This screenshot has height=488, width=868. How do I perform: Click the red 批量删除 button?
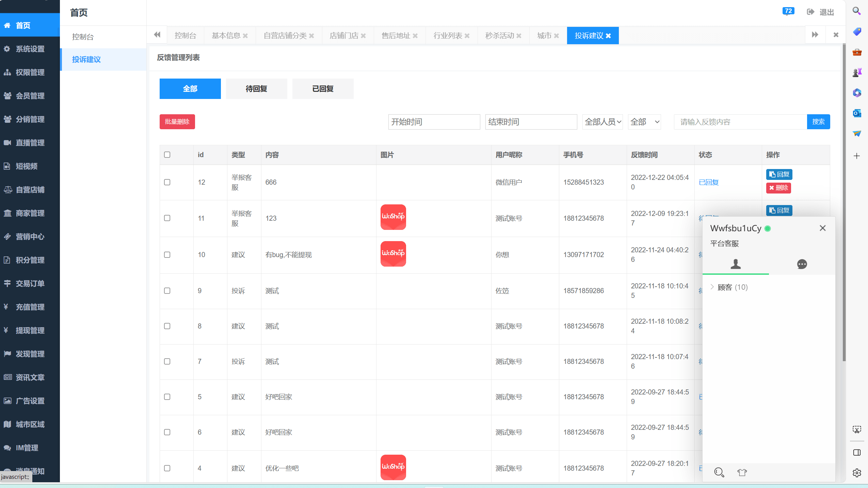(177, 122)
